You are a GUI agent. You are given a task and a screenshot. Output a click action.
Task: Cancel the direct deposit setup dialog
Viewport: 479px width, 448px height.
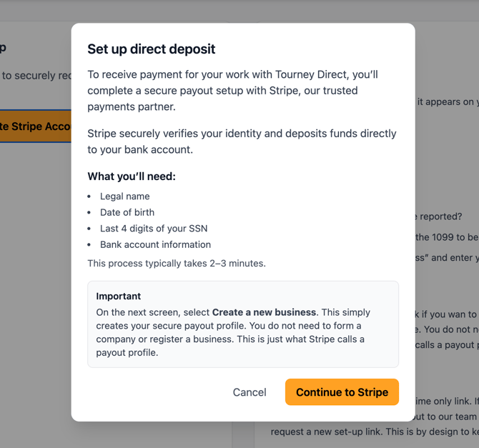[250, 392]
